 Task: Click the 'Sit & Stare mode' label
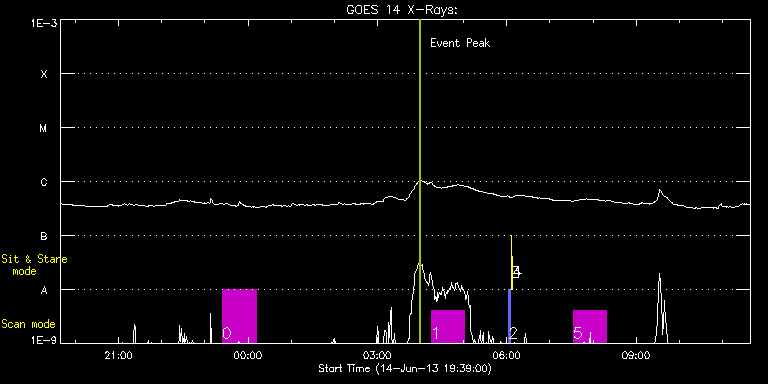click(34, 264)
